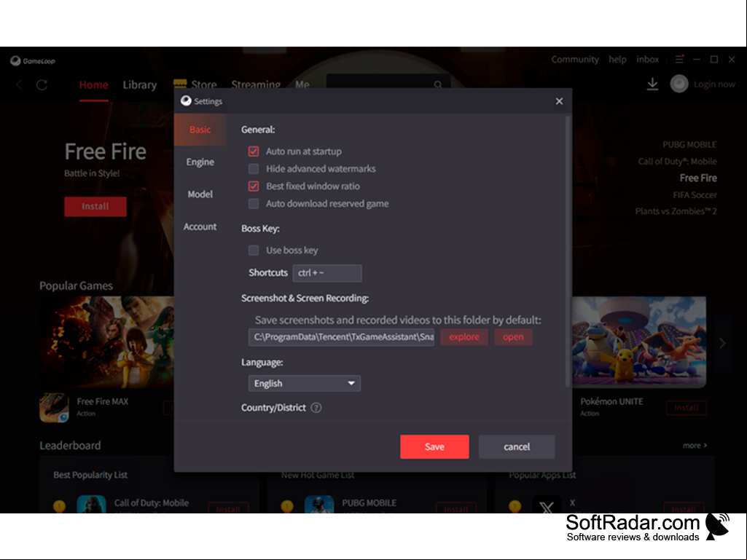This screenshot has width=747, height=560.
Task: Open the Library tab
Action: pos(140,84)
